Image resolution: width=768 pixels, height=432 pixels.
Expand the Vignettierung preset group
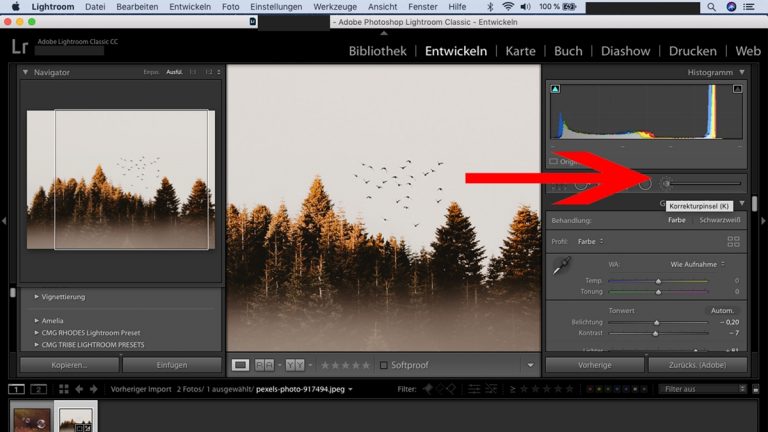(x=37, y=297)
